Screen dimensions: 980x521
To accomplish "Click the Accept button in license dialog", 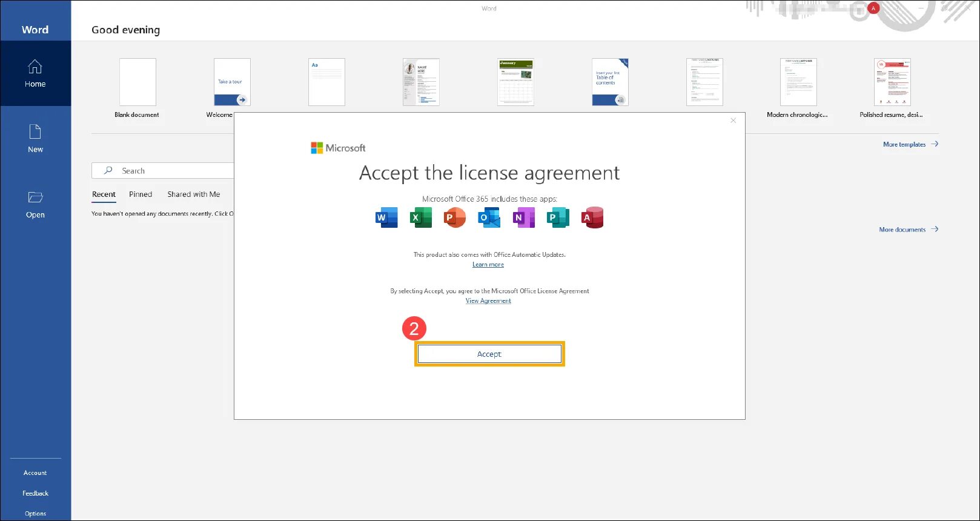I will [489, 354].
